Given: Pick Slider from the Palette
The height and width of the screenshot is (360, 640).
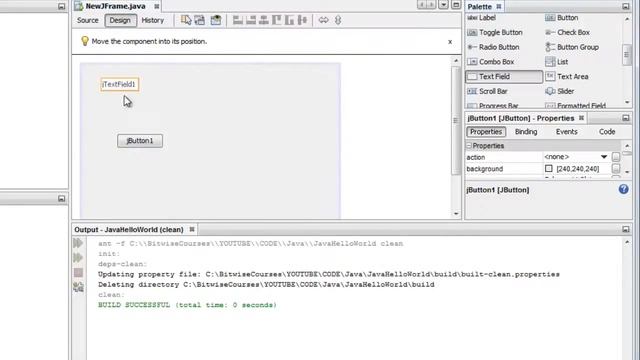Looking at the screenshot, I should coord(560,91).
